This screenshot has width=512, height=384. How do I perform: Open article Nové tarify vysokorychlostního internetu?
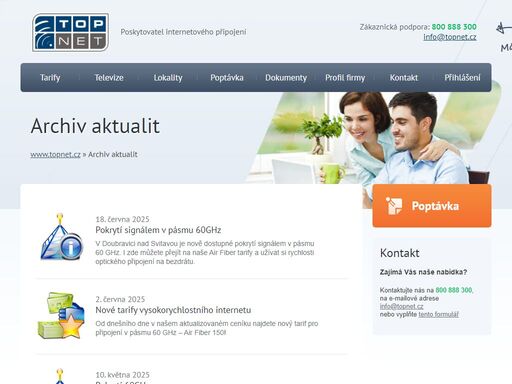pos(173,310)
